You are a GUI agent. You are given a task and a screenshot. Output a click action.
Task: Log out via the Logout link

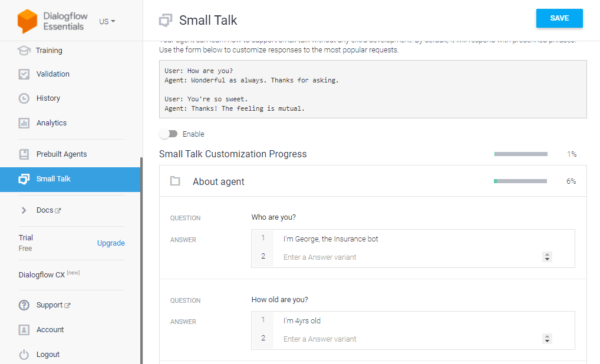[x=48, y=355]
